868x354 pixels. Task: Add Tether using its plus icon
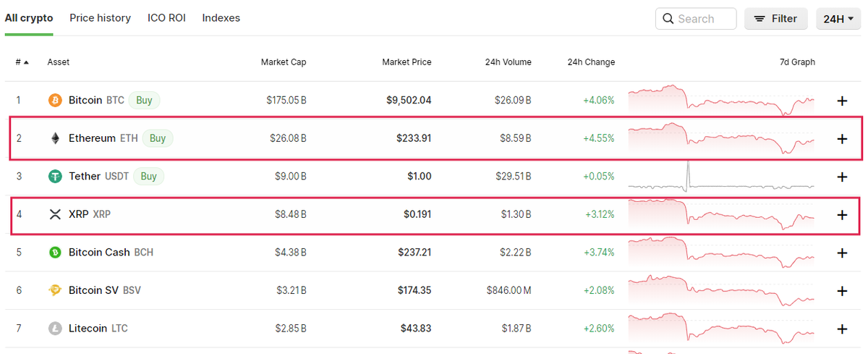[842, 177]
